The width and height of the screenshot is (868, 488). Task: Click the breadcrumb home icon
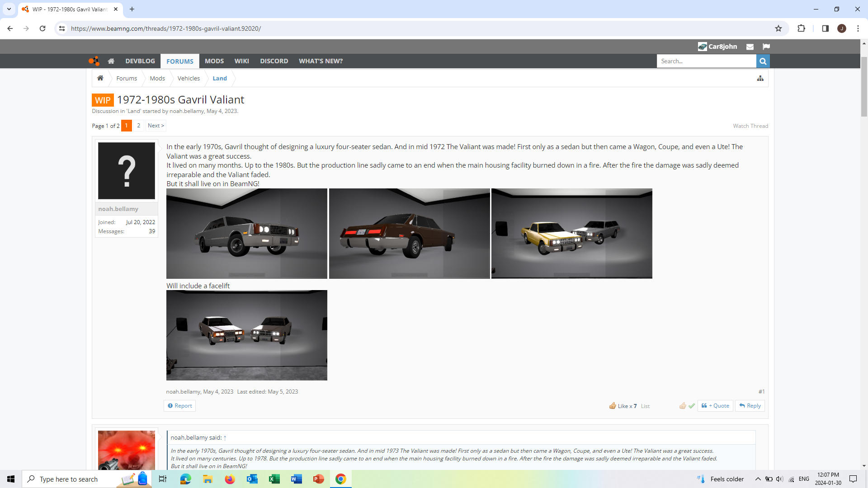click(100, 78)
